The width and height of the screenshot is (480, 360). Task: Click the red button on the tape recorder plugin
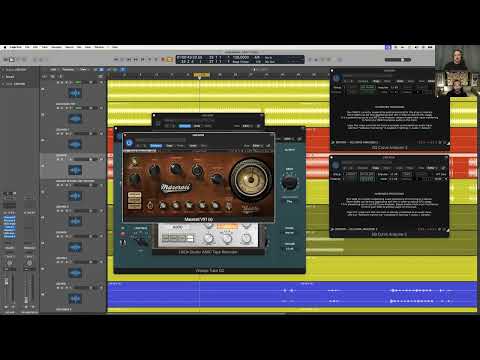[x=123, y=234]
